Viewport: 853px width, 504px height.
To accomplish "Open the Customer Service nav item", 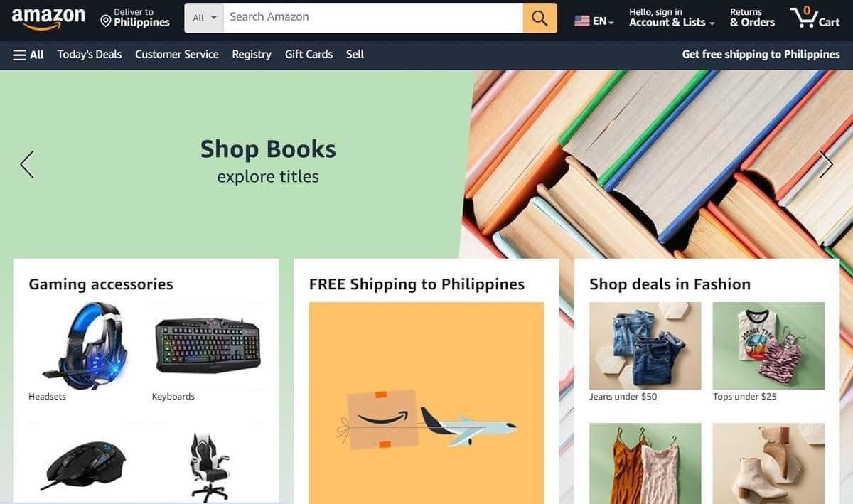I will click(177, 55).
